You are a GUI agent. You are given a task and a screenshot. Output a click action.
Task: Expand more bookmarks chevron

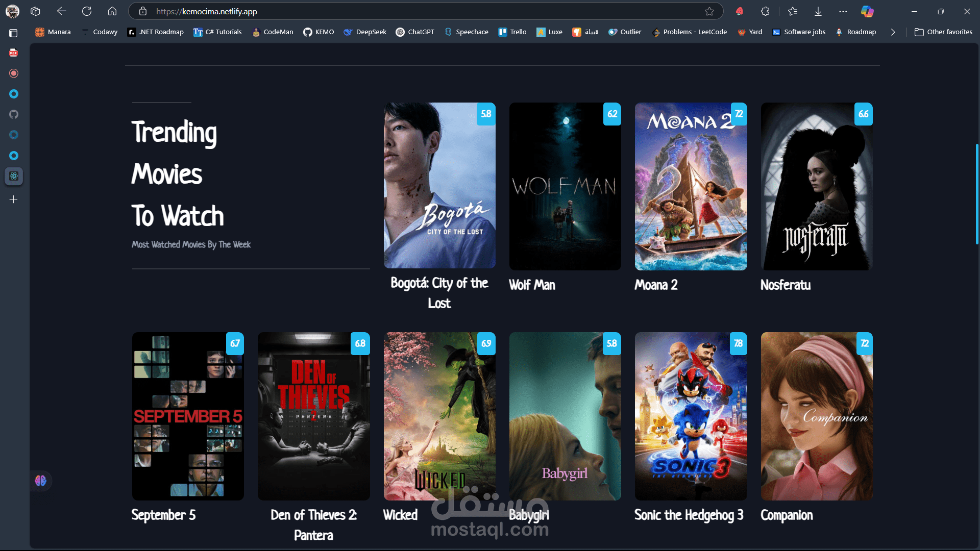[893, 32]
